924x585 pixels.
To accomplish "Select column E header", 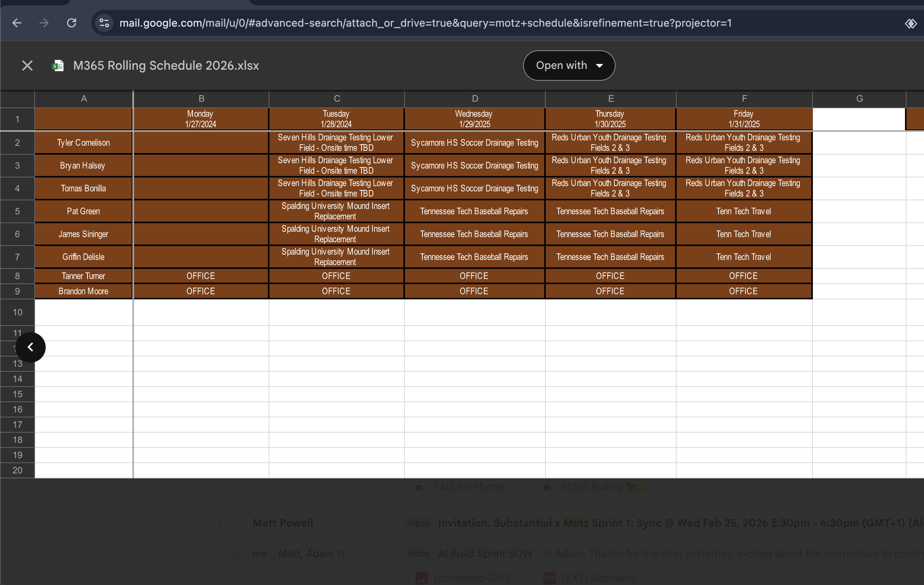I will coord(610,99).
